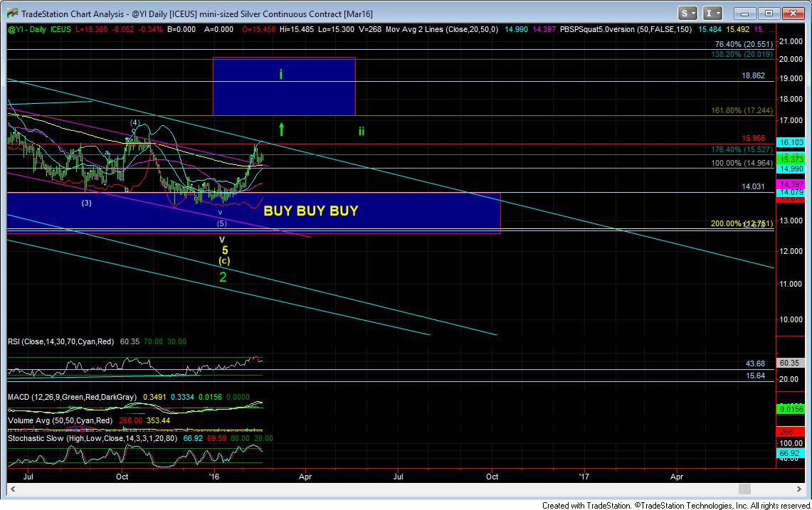
Task: Select the '(3)' wave label
Action: click(87, 203)
